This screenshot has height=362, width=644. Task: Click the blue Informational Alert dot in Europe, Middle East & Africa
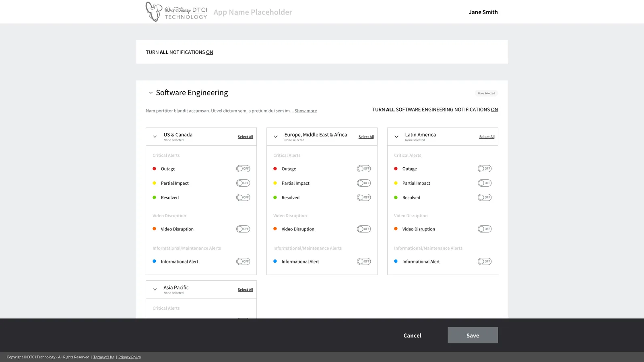point(275,261)
